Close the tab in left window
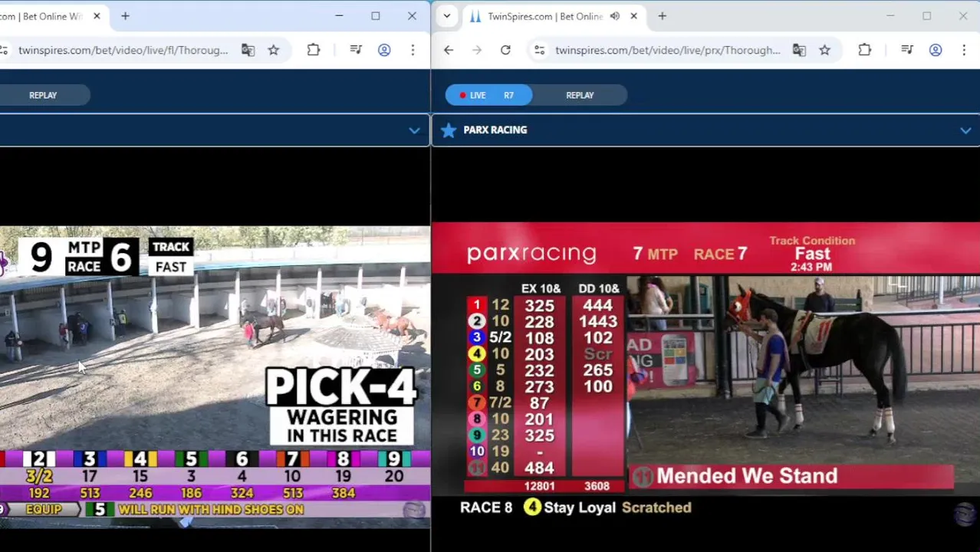This screenshot has height=552, width=980. [97, 16]
